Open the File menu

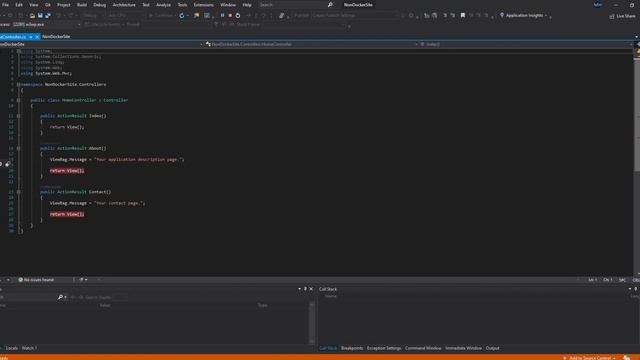(5, 5)
